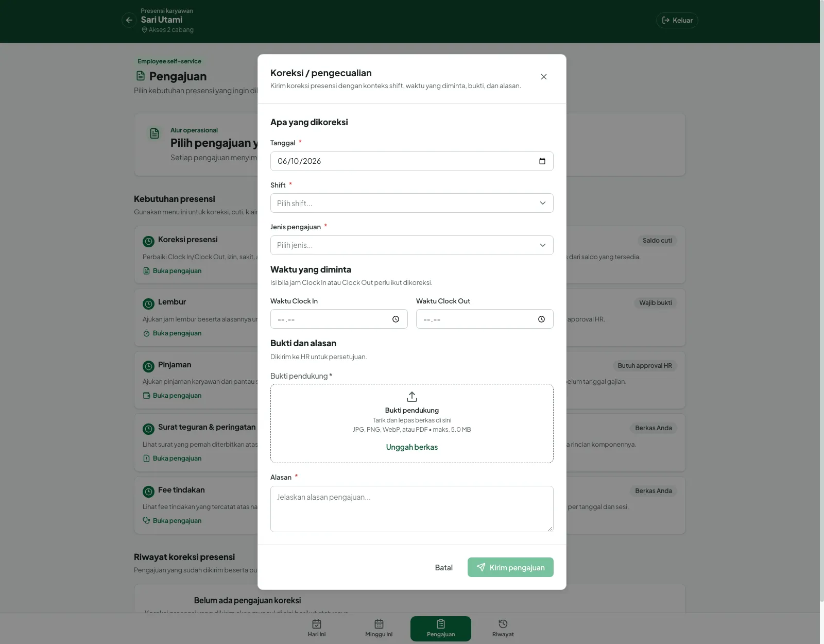The image size is (824, 644).
Task: Open Buka pengajuan under Lembur
Action: pos(172,333)
